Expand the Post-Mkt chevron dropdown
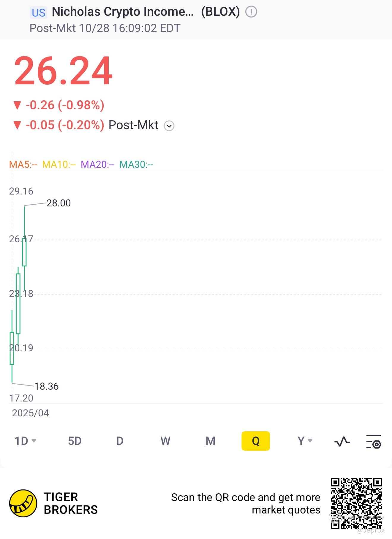The image size is (392, 539). [169, 126]
